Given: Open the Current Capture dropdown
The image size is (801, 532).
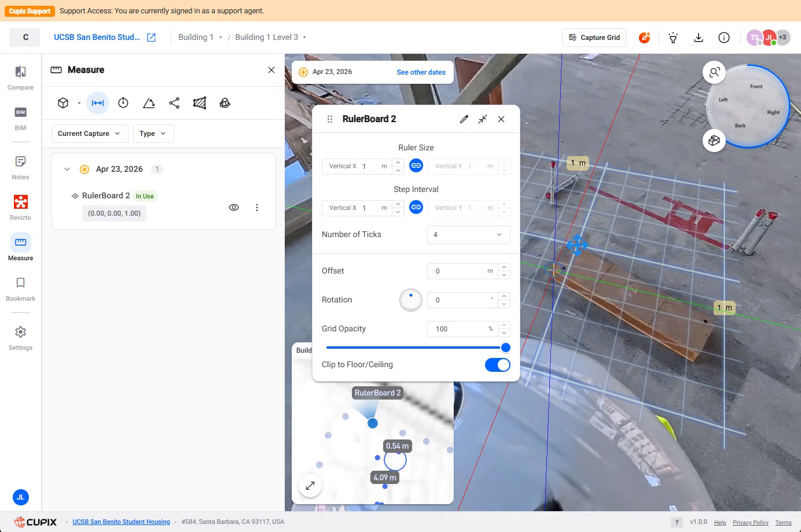Looking at the screenshot, I should [90, 134].
